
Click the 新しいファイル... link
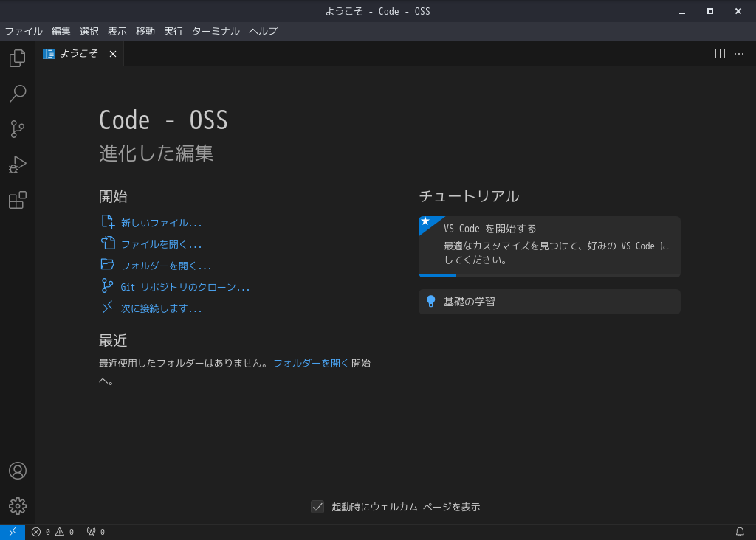click(x=161, y=223)
